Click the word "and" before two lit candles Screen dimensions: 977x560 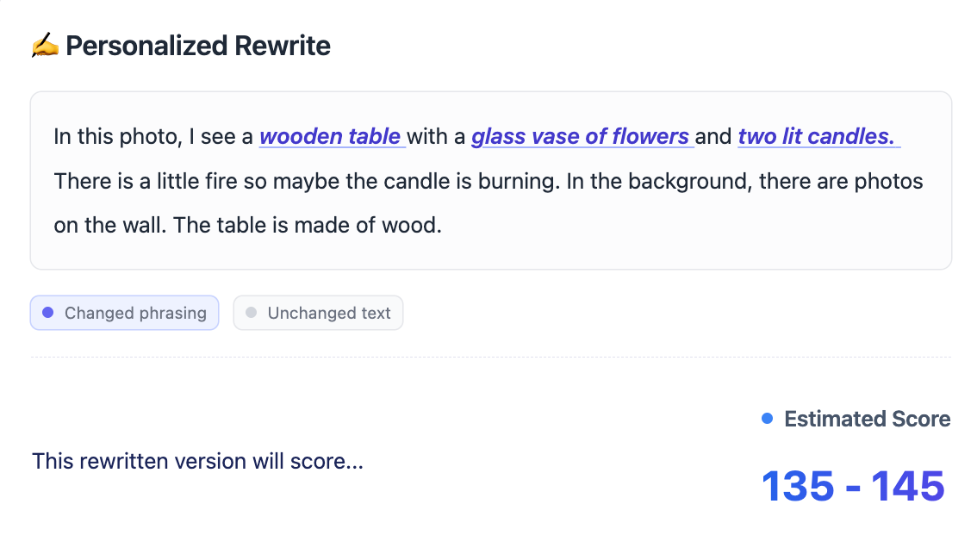point(713,136)
